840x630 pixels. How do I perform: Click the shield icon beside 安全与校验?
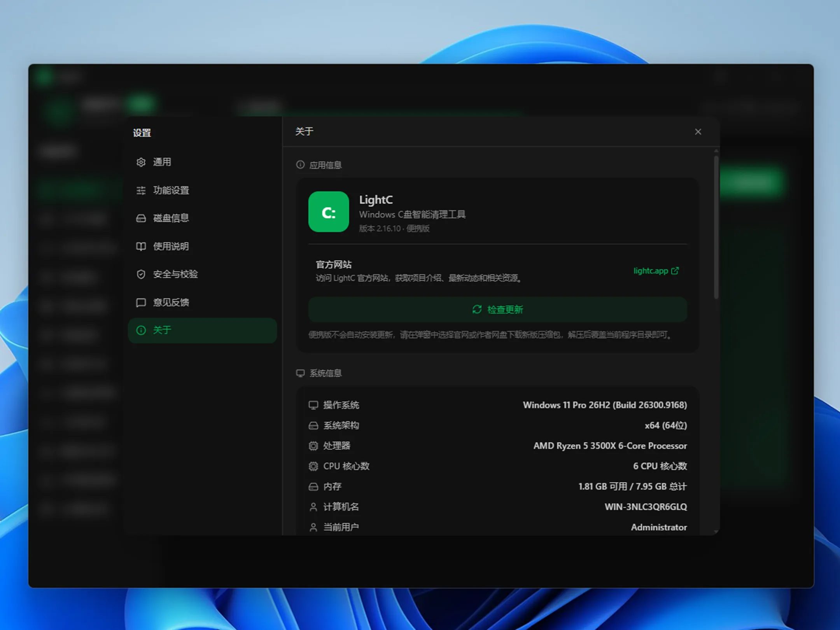coord(141,274)
